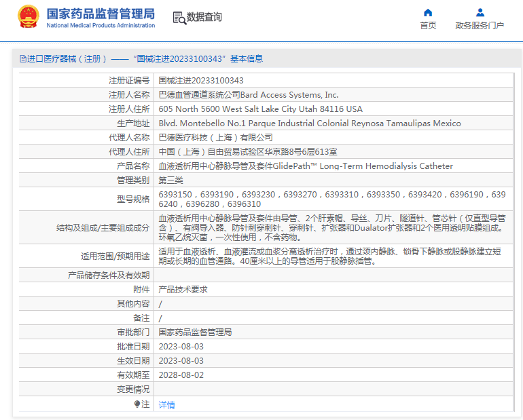Image resolution: width=523 pixels, height=420 pixels.
Task: Click the 批准日期 row label
Action: pos(133,347)
